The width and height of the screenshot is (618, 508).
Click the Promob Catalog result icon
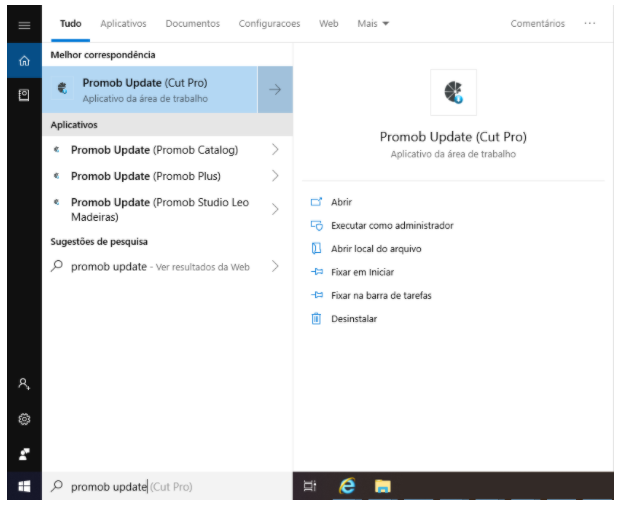point(56,150)
